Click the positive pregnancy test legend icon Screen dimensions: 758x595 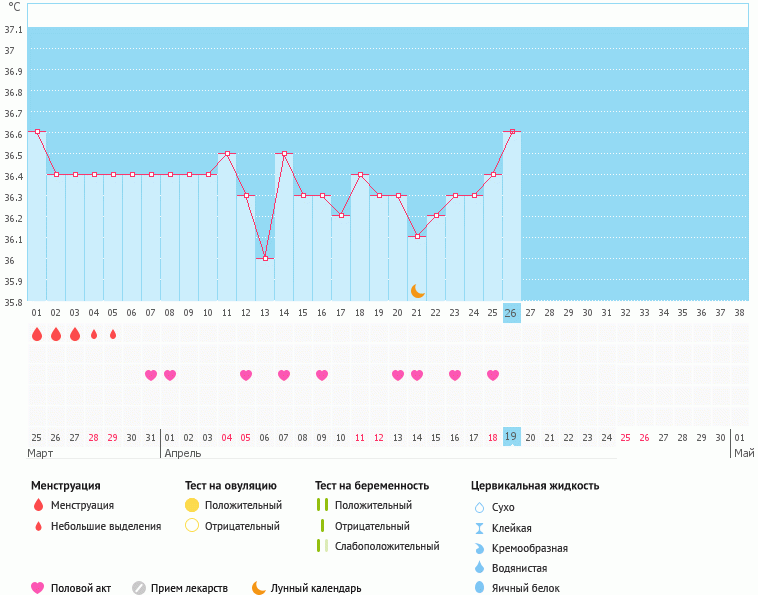(321, 505)
